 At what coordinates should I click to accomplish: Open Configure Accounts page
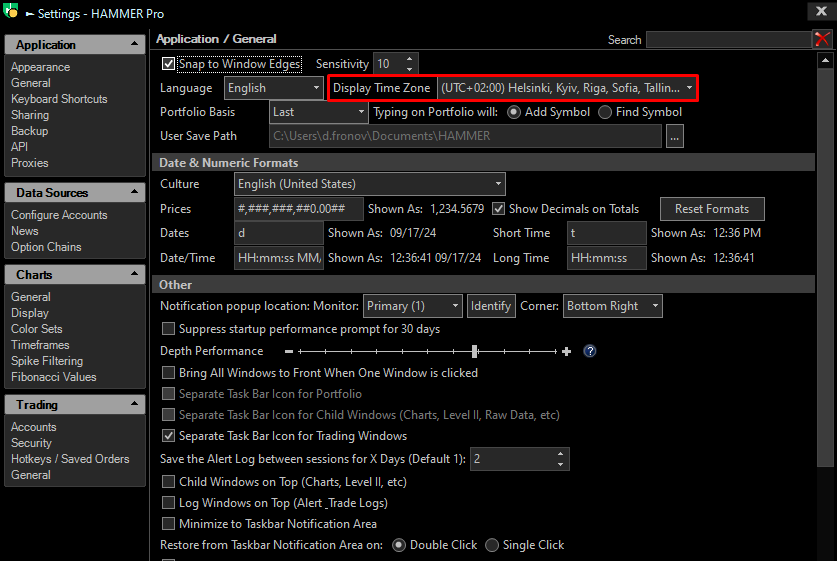59,215
